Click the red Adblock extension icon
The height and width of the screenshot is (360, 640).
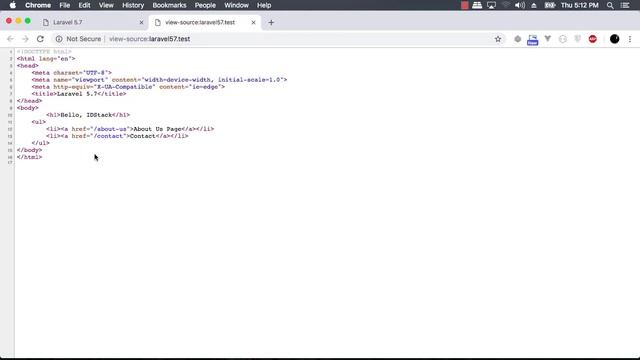593,39
